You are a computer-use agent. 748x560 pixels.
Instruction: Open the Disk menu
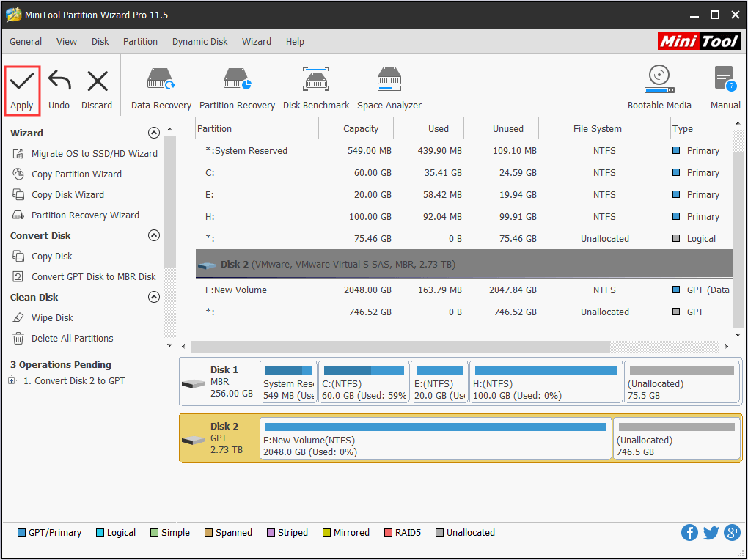pos(100,42)
